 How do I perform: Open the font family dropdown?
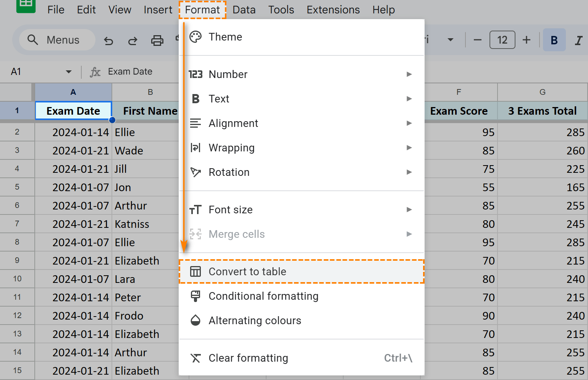point(451,40)
